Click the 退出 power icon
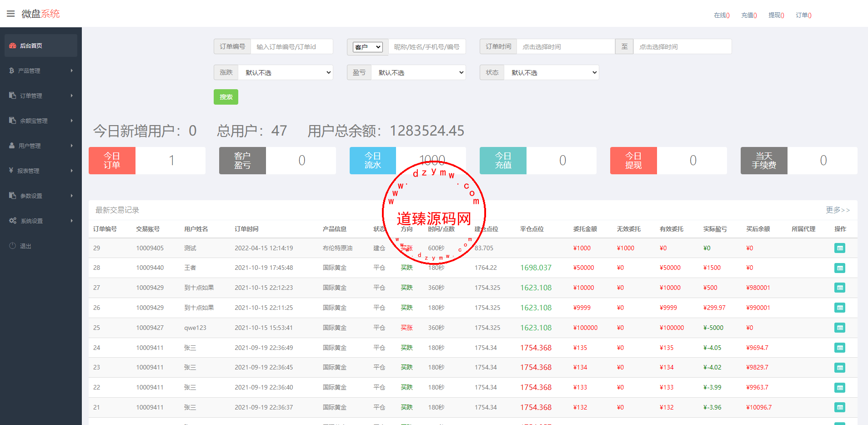868x425 pixels. pos(13,246)
